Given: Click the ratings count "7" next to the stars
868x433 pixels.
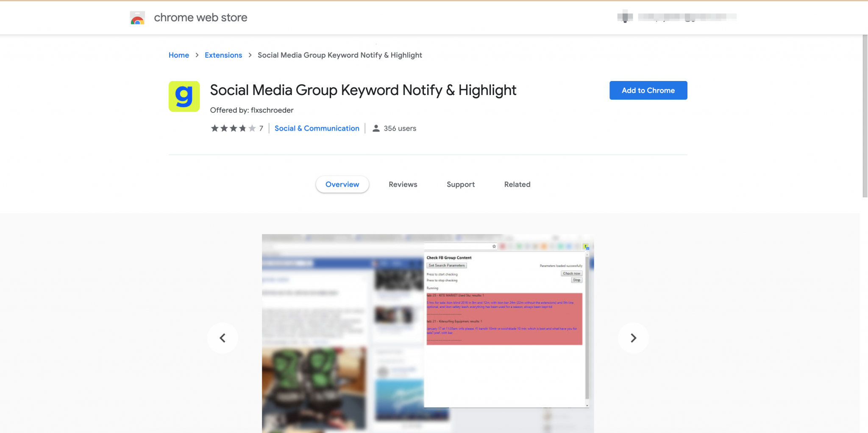Looking at the screenshot, I should tap(261, 128).
